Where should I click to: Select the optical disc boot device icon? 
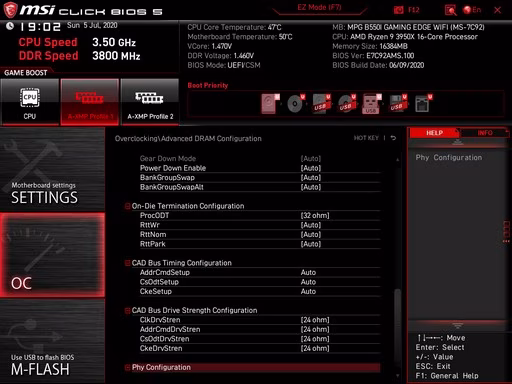coord(296,104)
